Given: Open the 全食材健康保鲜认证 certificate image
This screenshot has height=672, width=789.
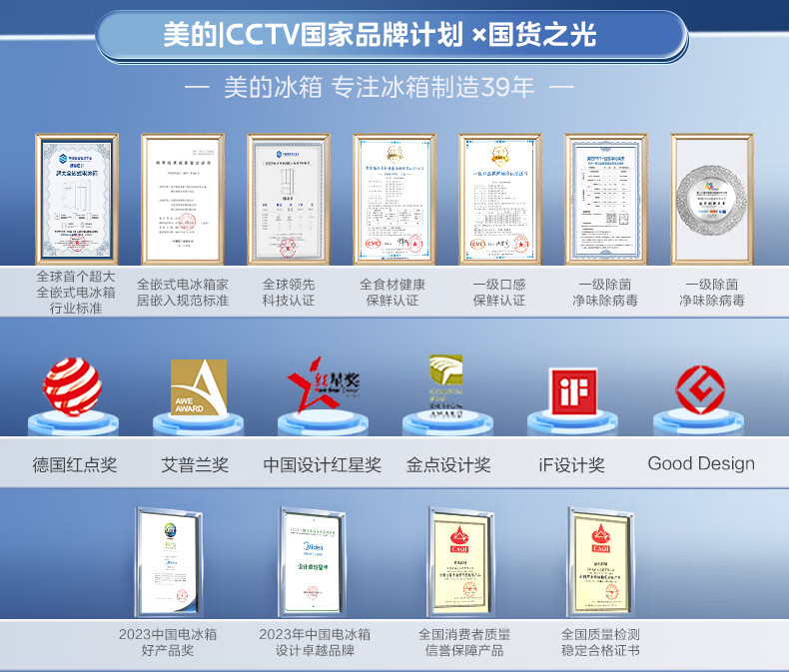Looking at the screenshot, I should (394, 199).
